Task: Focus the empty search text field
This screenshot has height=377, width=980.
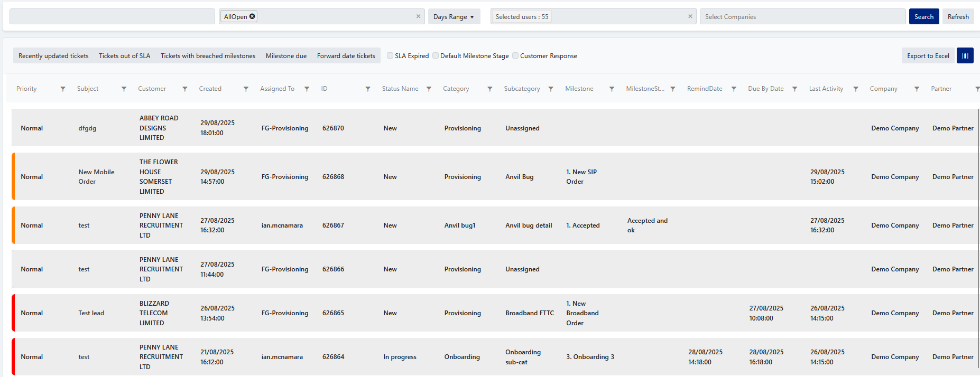Action: (112, 17)
